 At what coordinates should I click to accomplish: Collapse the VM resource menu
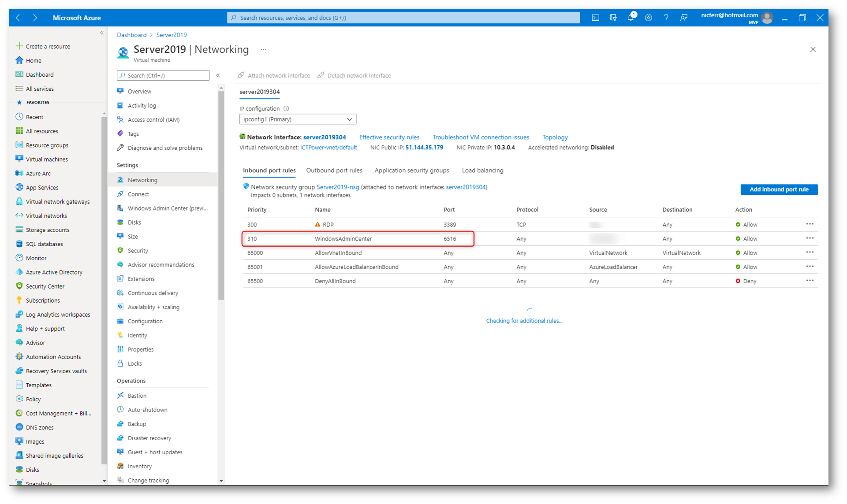(x=218, y=75)
